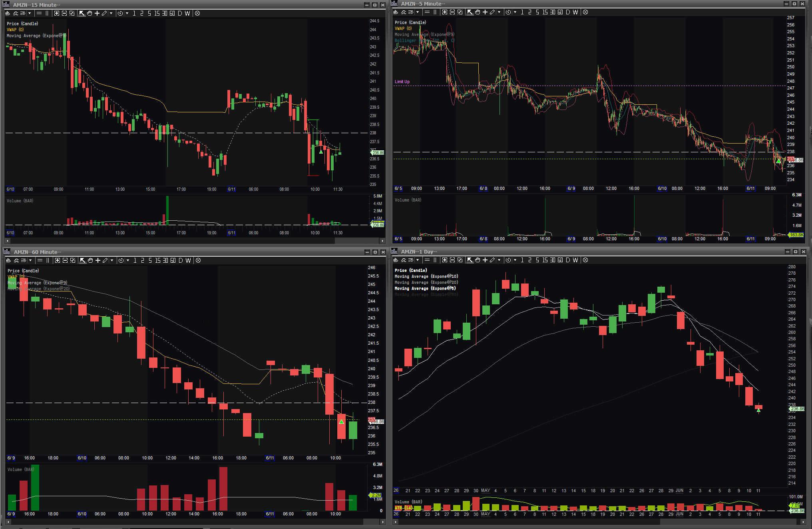This screenshot has width=812, height=529.
Task: Click zoom in icon on 15 Minute chart
Action: tap(57, 13)
